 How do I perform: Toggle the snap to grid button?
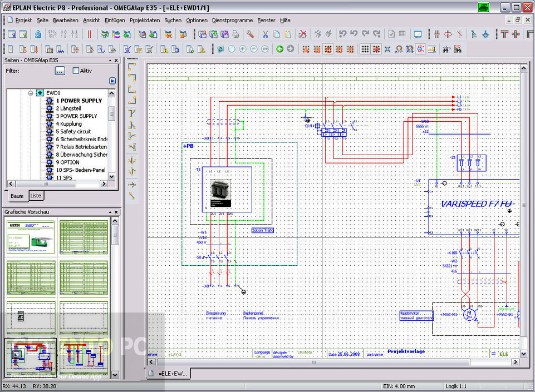376,49
